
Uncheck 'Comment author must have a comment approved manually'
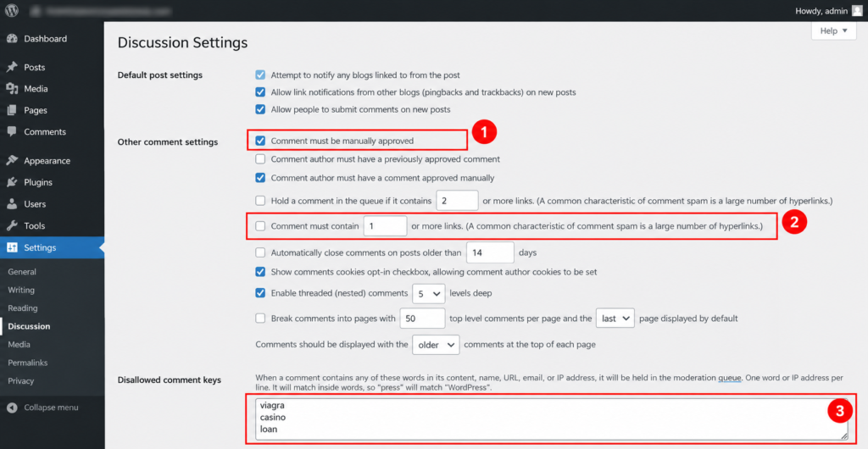click(260, 178)
